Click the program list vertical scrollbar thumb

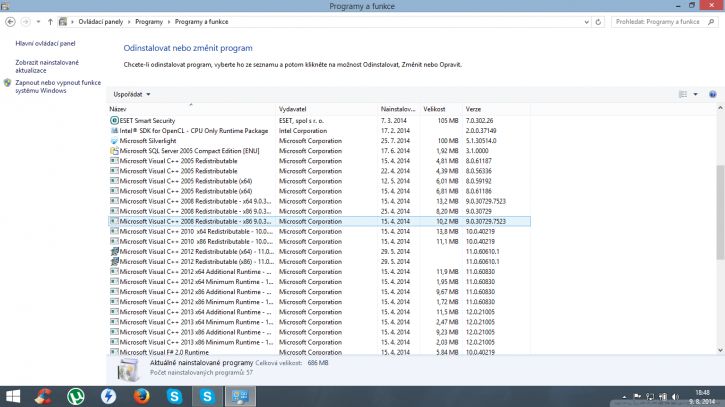click(720, 212)
